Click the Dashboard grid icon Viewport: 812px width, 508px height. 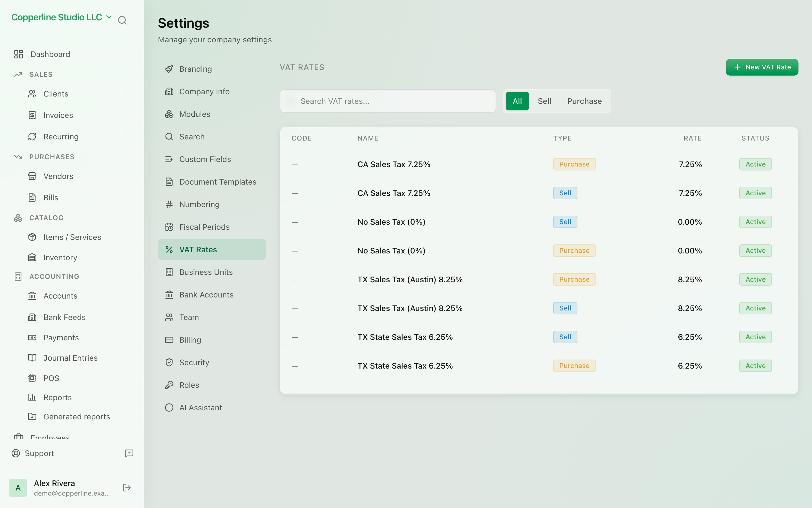pos(18,54)
